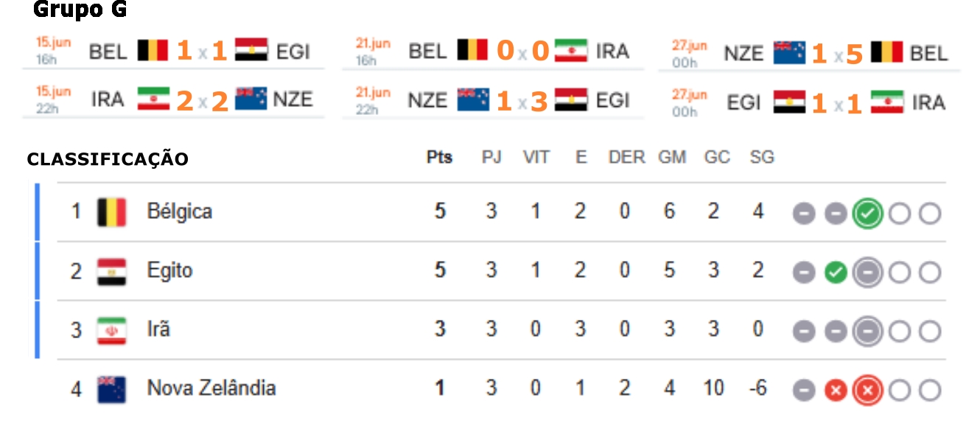Sort standings by SG column header
The image size is (980, 423).
click(762, 158)
